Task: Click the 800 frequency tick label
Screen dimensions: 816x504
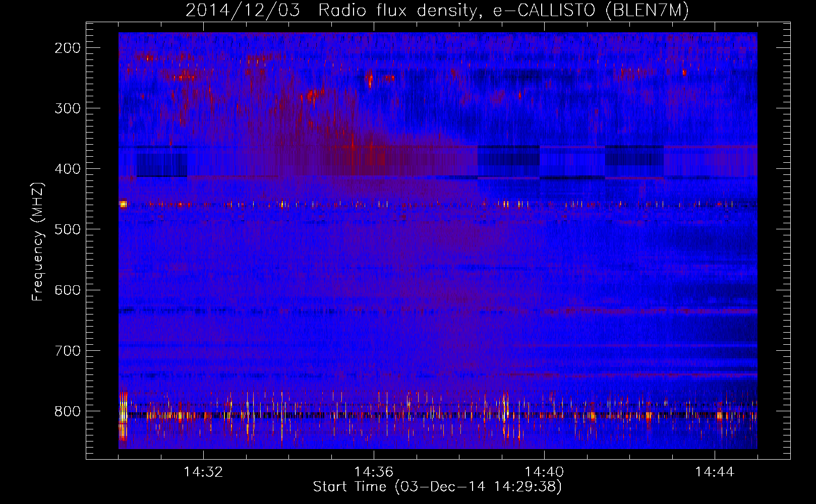Action: click(68, 411)
